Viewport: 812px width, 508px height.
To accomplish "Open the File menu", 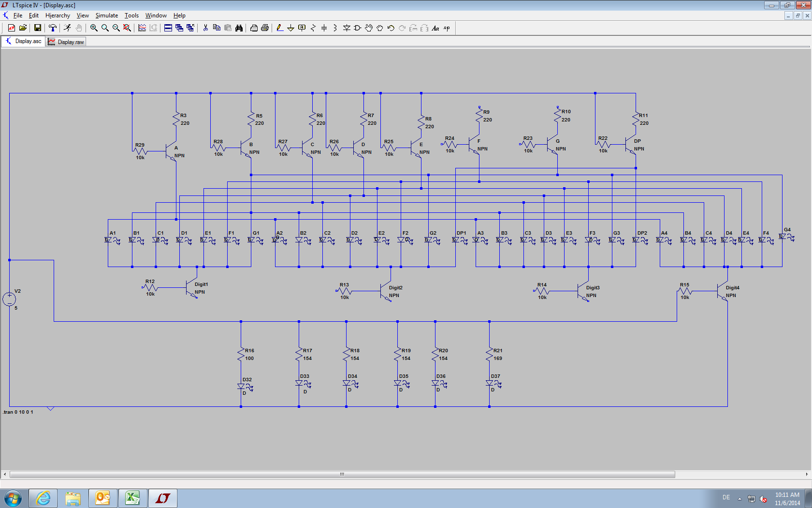I will tap(18, 15).
